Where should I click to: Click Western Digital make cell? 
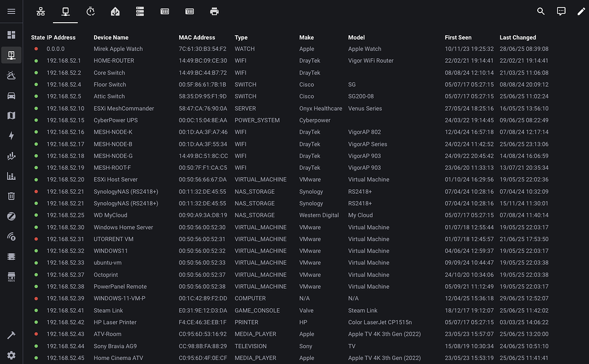pyautogui.click(x=319, y=215)
